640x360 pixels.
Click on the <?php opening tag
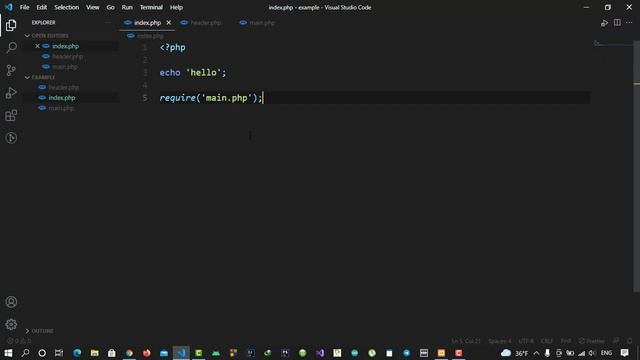[x=173, y=47]
